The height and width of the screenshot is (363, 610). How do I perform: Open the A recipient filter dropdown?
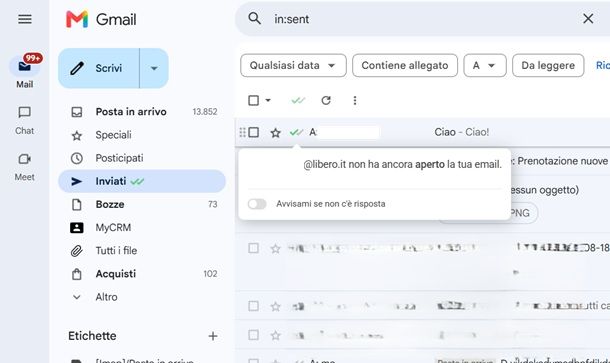point(485,65)
